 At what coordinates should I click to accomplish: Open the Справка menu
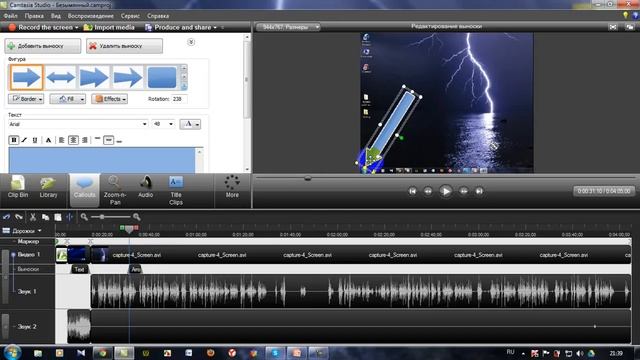pyautogui.click(x=158, y=16)
